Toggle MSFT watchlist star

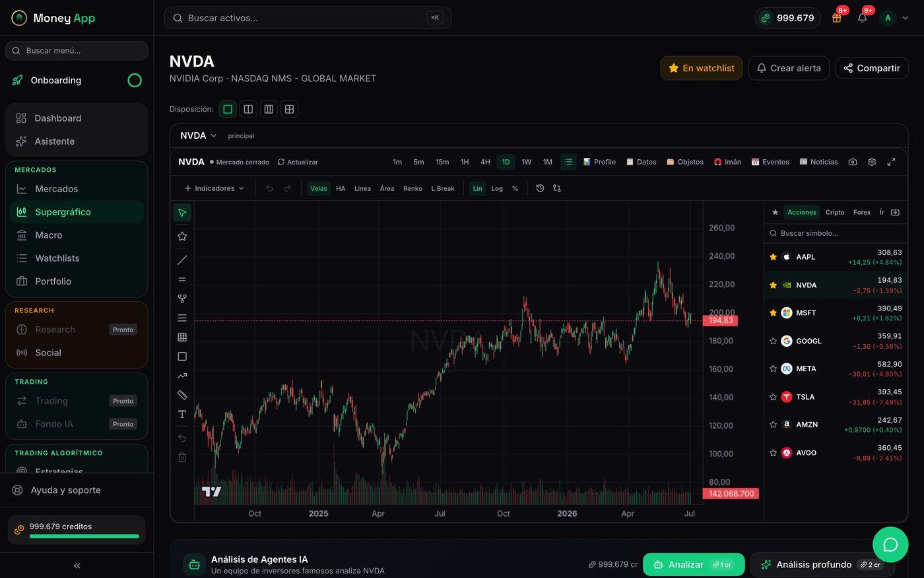(773, 313)
